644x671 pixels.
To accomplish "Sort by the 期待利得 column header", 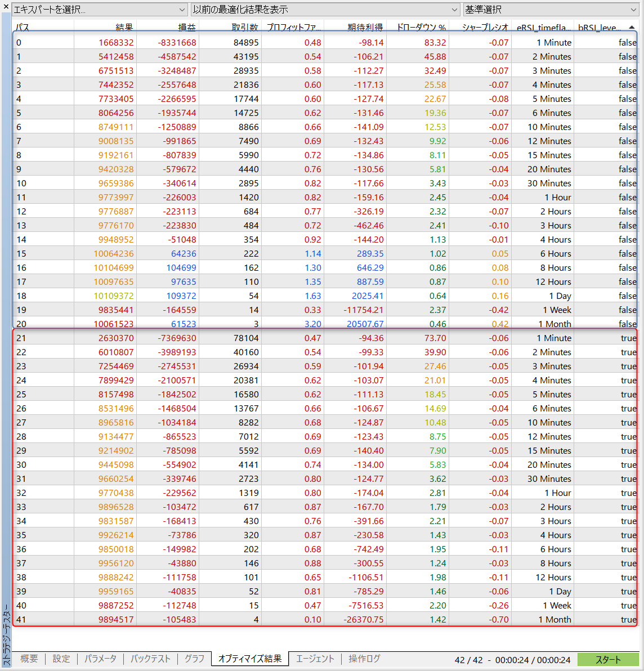I will tap(365, 28).
